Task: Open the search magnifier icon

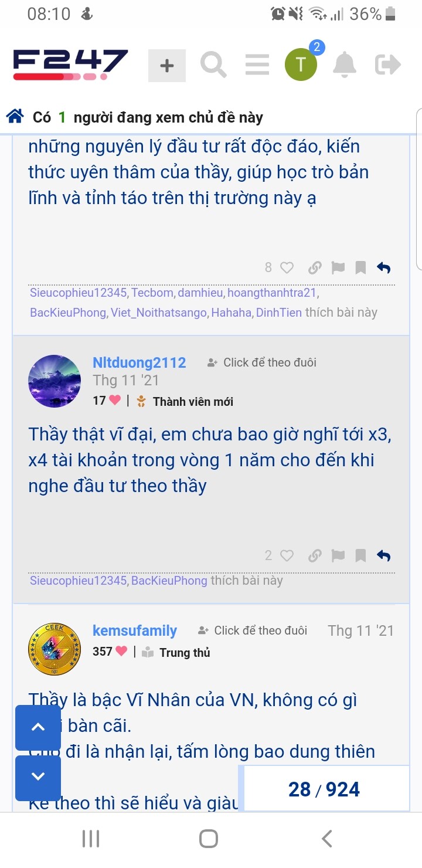Action: pyautogui.click(x=213, y=65)
